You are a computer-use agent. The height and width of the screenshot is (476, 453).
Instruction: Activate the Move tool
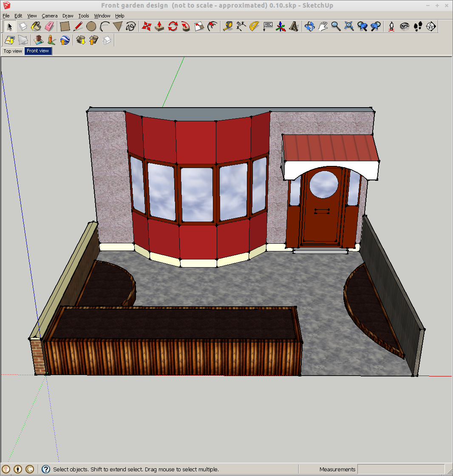147,27
